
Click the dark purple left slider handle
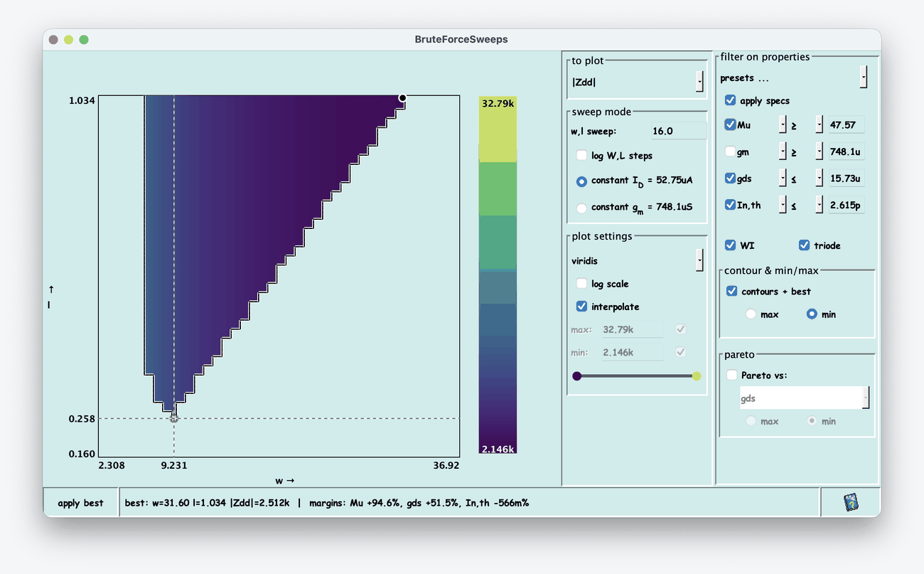tap(576, 376)
